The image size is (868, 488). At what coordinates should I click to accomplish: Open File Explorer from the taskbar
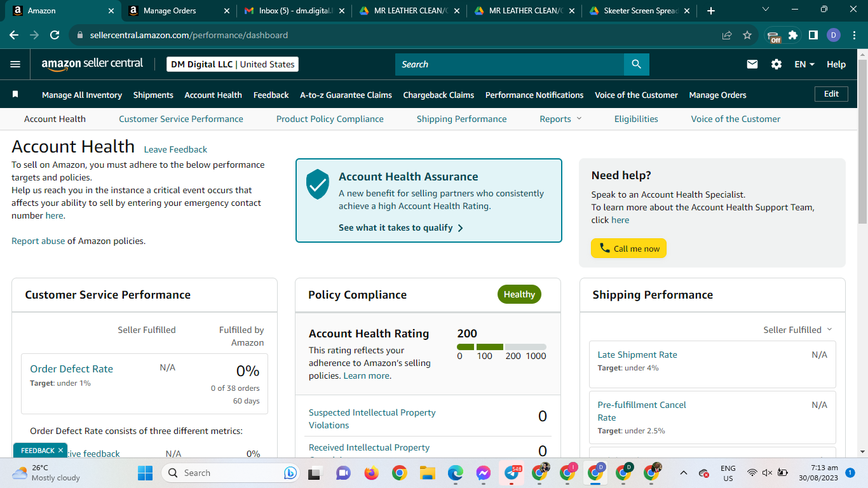427,473
